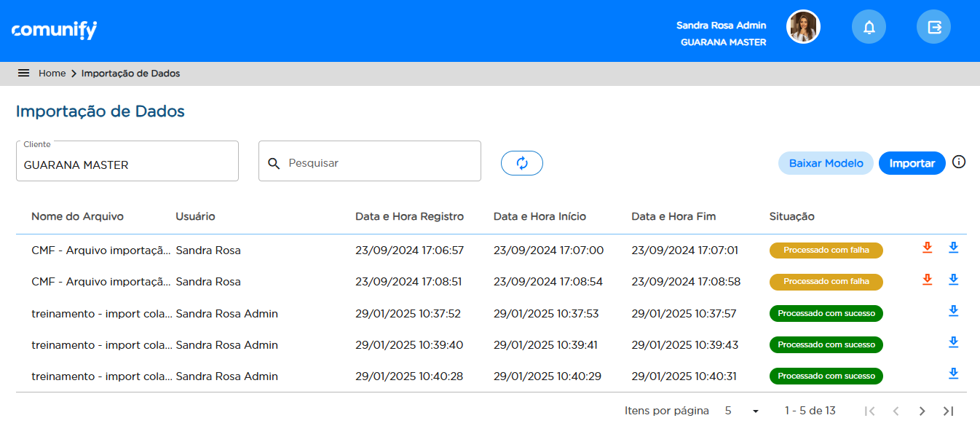Click the logout icon in header
This screenshot has width=980, height=434.
tap(933, 28)
